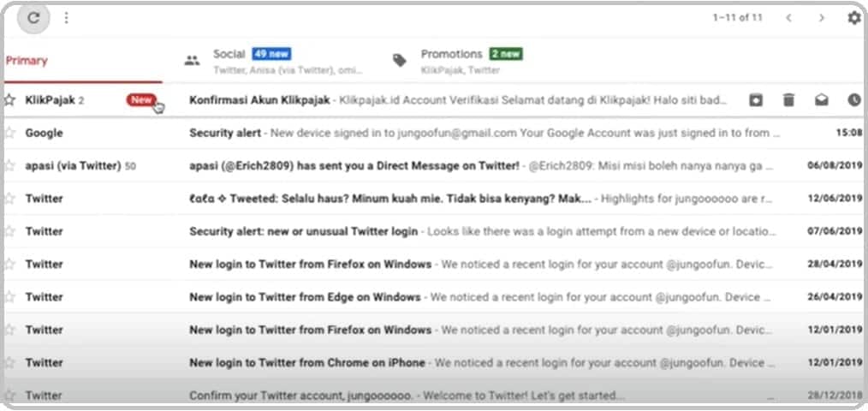Open the settings gear
This screenshot has width=868, height=411.
pyautogui.click(x=854, y=18)
